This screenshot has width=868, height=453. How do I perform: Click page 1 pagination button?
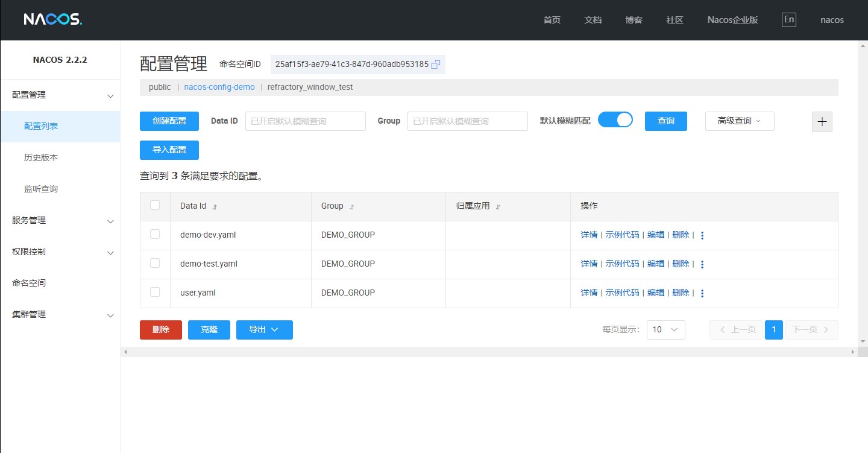774,330
